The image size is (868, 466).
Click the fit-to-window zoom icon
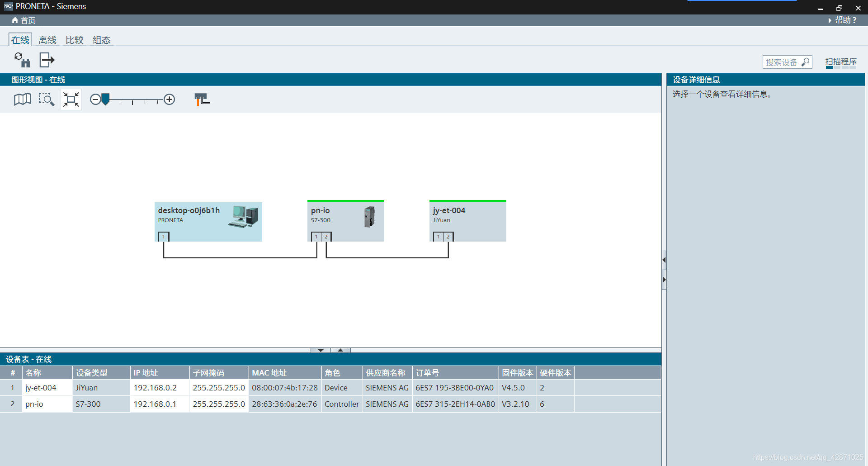(71, 100)
